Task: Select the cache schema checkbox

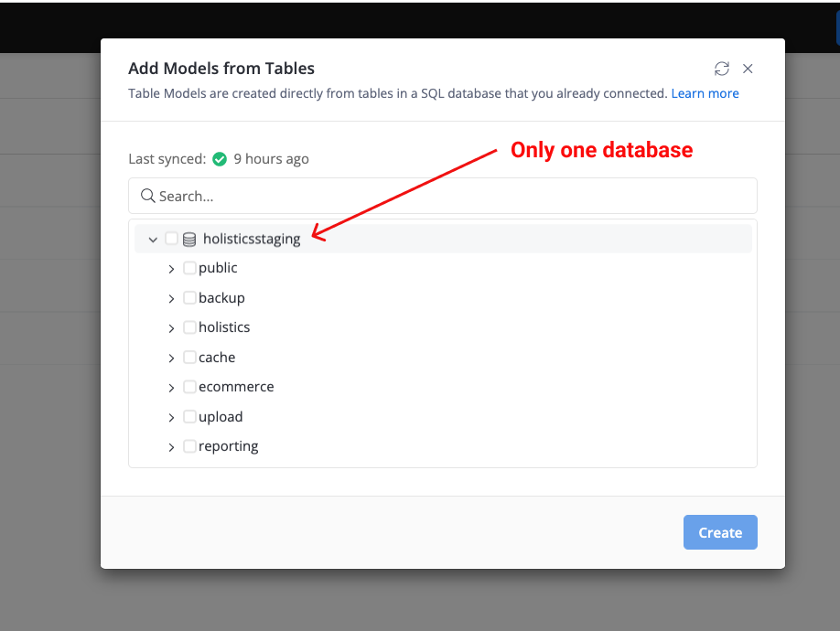Action: tap(189, 357)
